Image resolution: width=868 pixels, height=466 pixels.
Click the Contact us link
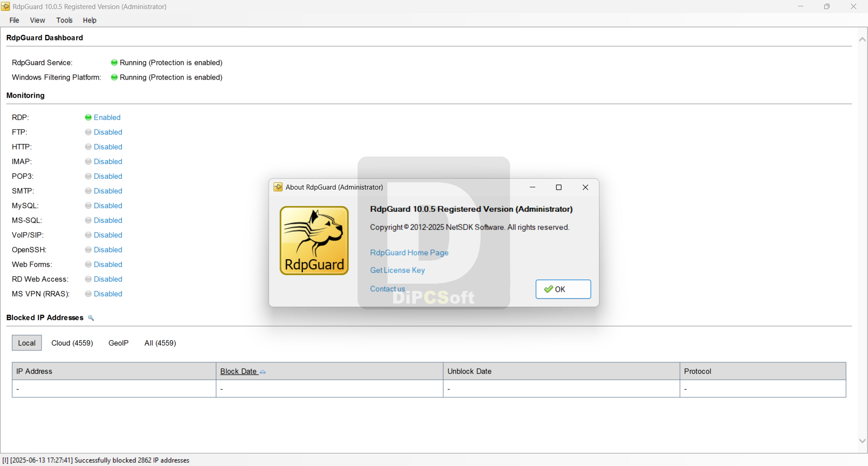(387, 289)
